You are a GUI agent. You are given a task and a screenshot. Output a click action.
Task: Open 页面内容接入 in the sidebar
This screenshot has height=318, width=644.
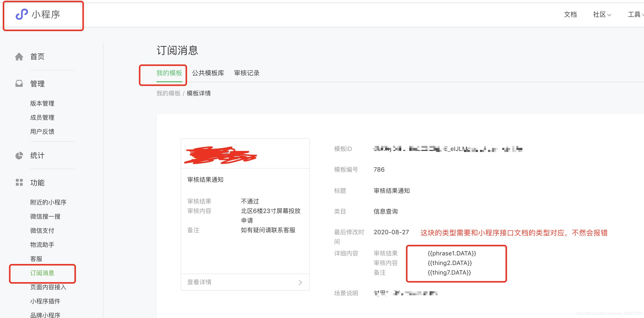(x=48, y=287)
